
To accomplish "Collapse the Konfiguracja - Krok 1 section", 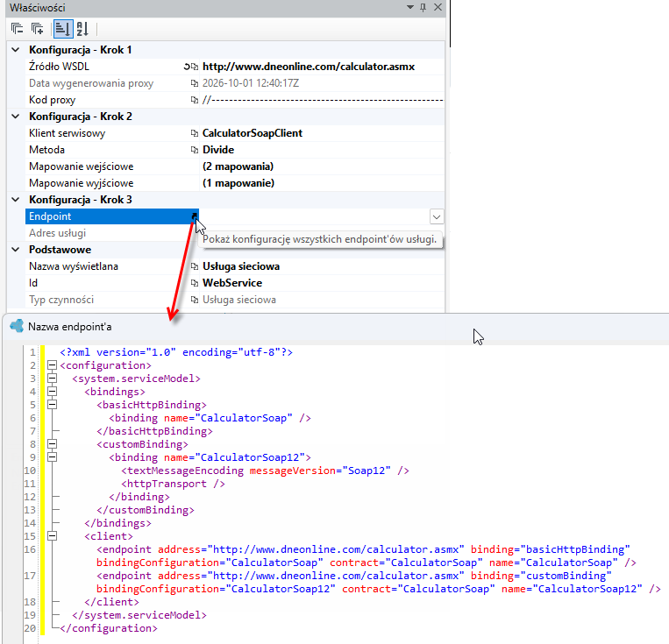I will click(x=16, y=50).
